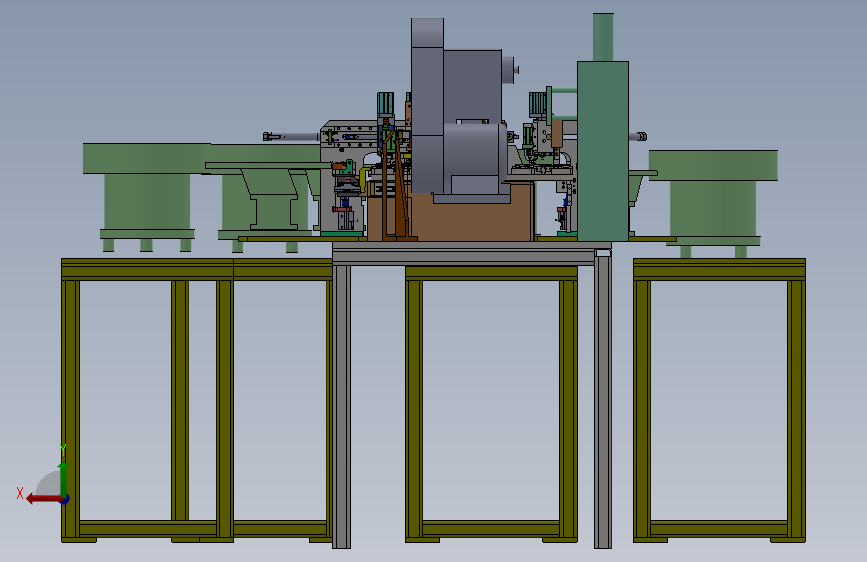
Task: Pick the right olive support stand top rail
Action: pyautogui.click(x=719, y=269)
